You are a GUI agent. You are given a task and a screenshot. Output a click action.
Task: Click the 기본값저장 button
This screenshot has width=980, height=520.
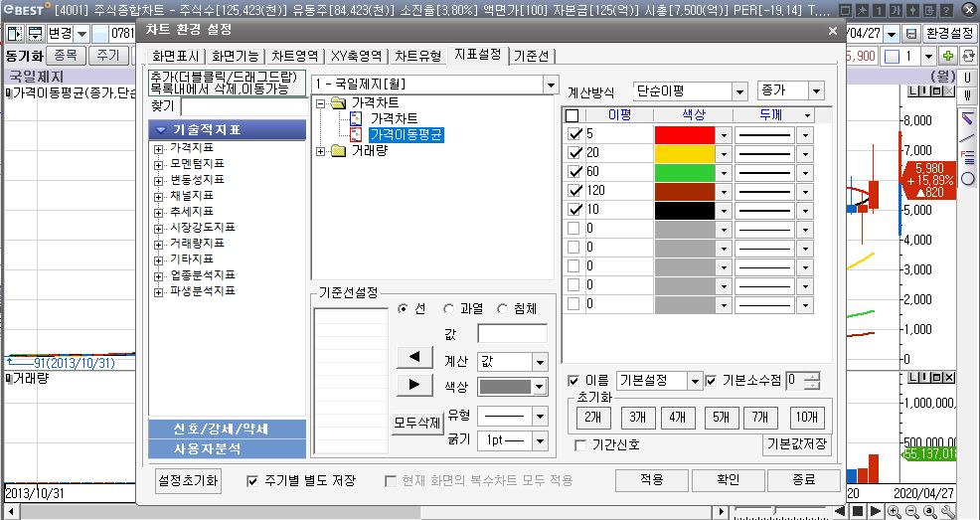(x=797, y=444)
